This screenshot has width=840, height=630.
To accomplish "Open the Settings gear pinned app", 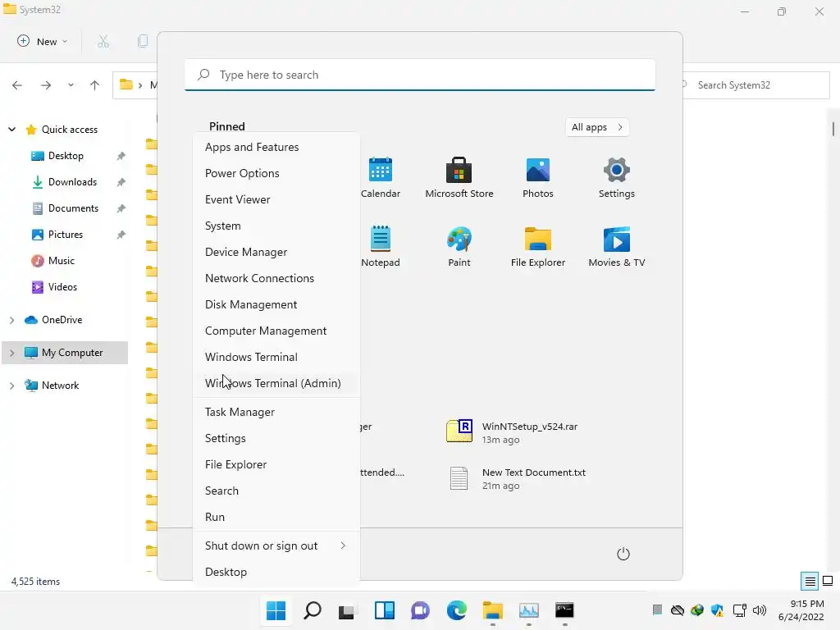I will tap(617, 177).
